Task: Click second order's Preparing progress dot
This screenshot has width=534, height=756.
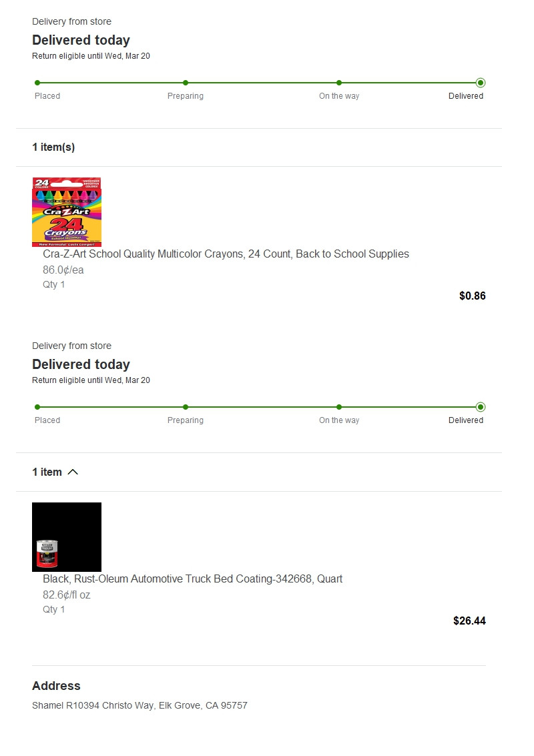Action: (x=186, y=407)
